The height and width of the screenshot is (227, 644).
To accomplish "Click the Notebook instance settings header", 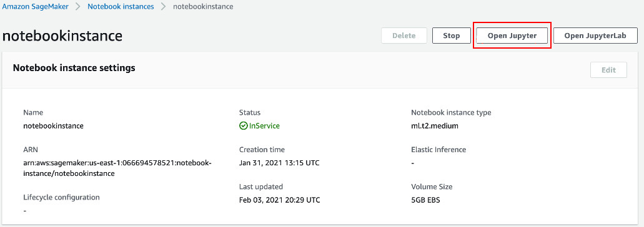I will click(x=74, y=68).
